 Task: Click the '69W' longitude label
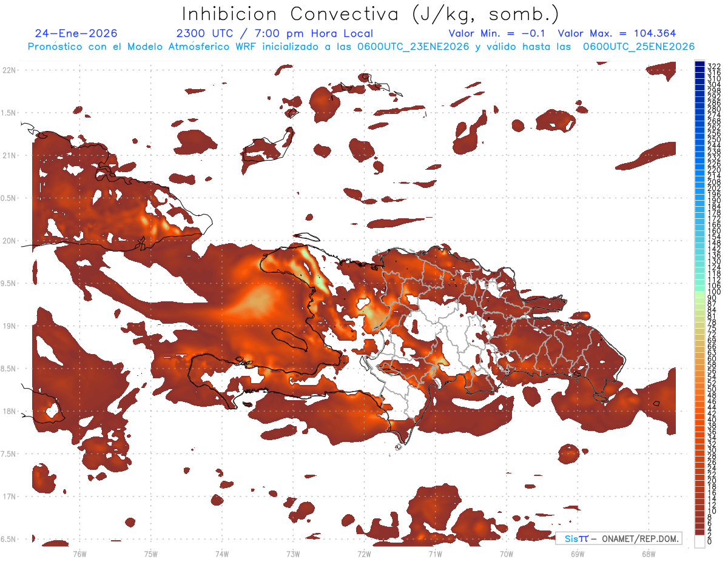pos(578,554)
